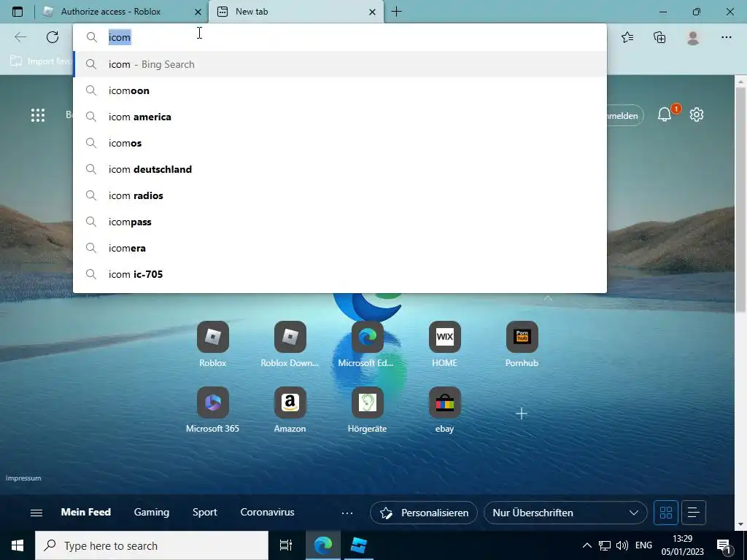Choose the icompass suggestion

point(340,222)
